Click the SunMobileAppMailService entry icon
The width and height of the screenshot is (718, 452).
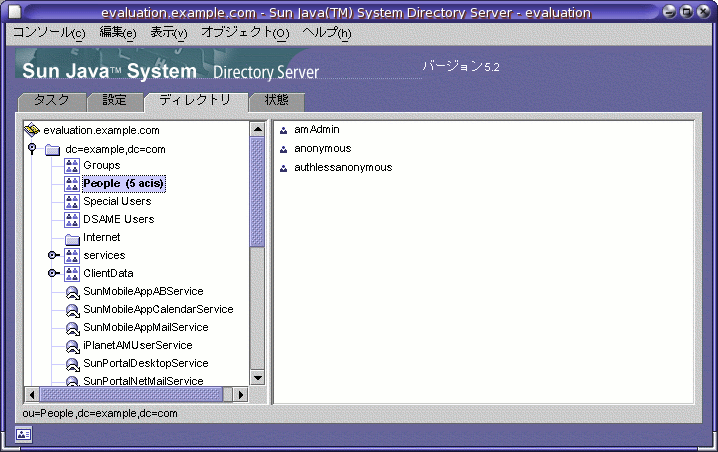click(x=72, y=328)
